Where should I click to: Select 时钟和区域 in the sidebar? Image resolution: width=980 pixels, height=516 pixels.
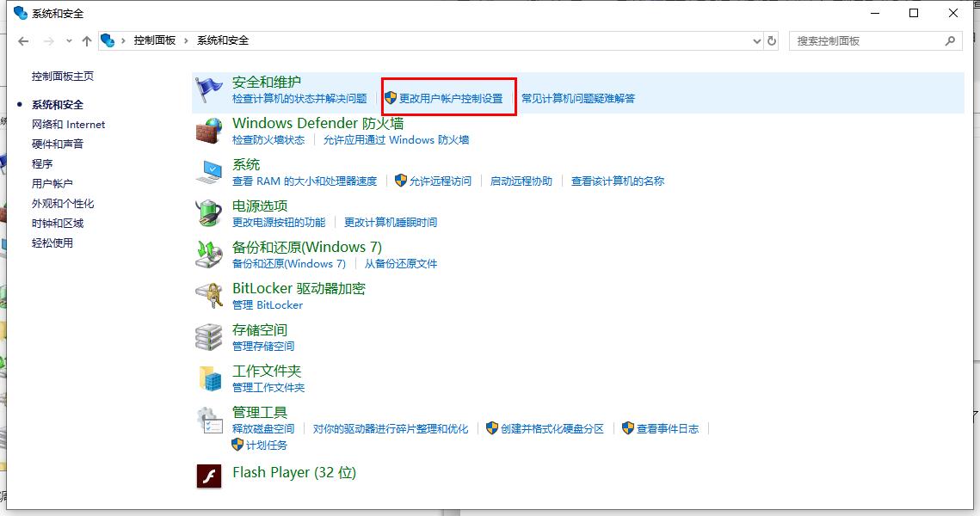[58, 223]
